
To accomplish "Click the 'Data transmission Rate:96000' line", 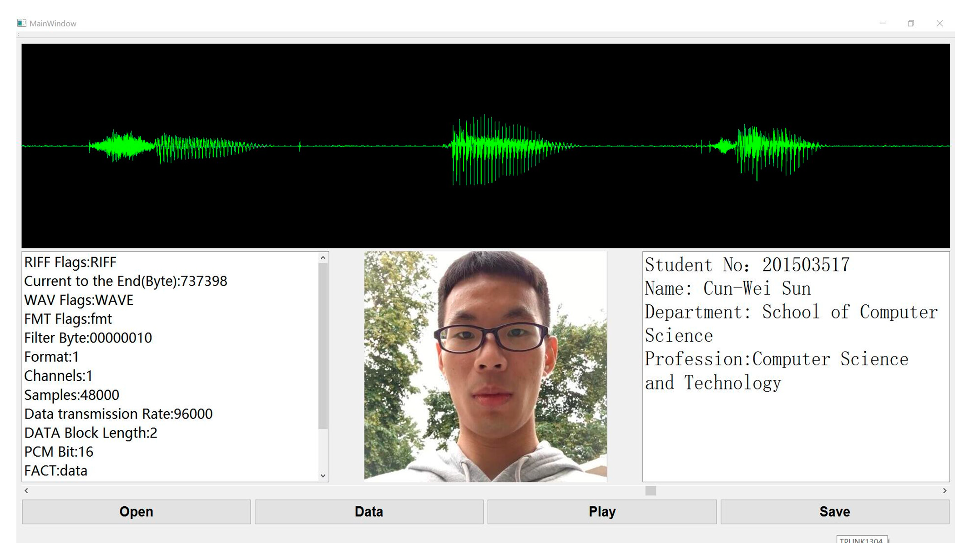I will coord(118,414).
